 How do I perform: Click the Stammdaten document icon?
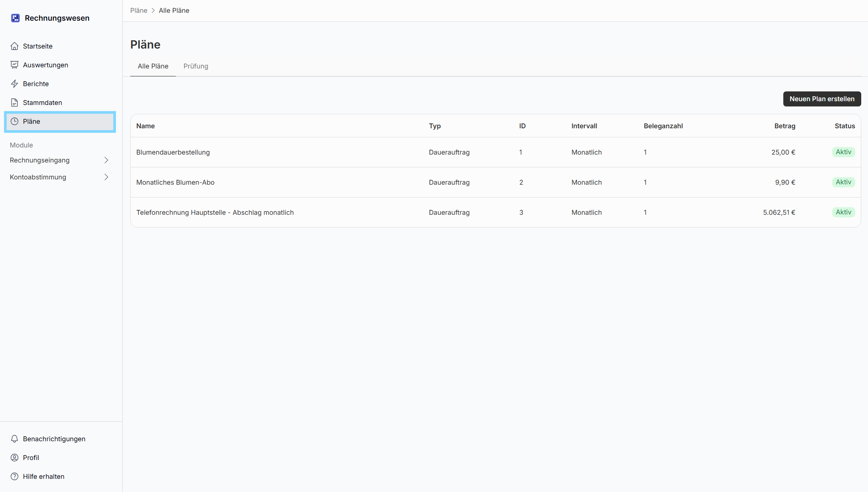[x=14, y=102]
